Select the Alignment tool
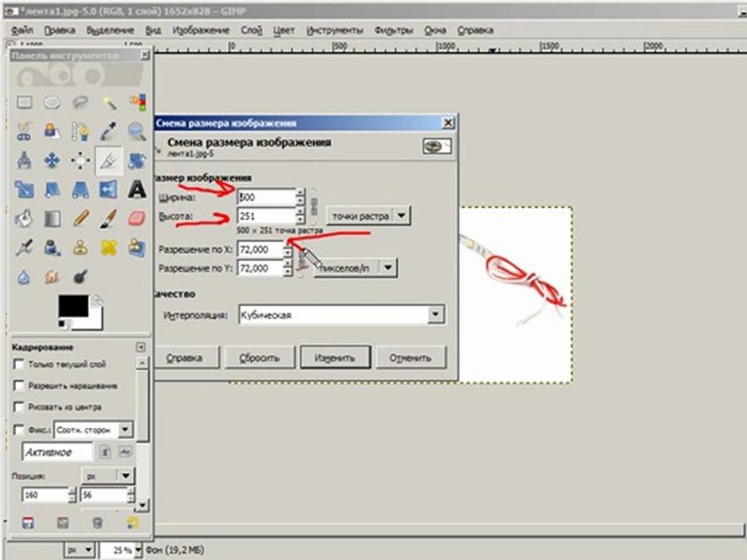The height and width of the screenshot is (560, 747). click(80, 160)
